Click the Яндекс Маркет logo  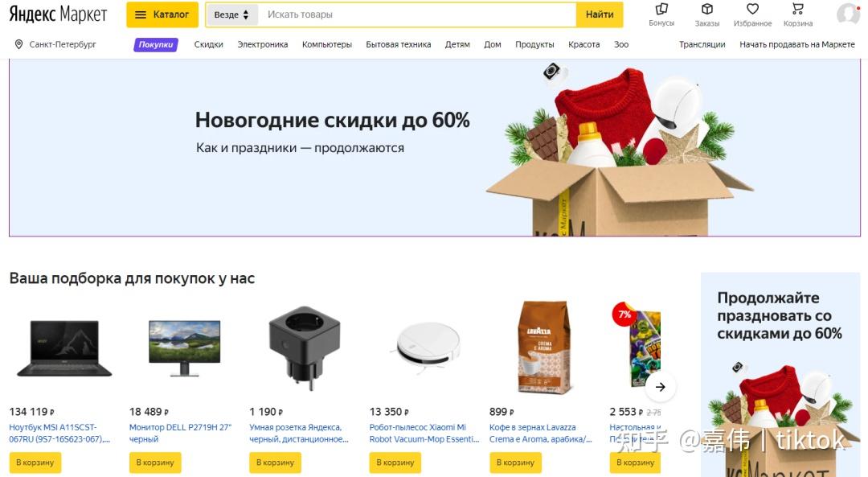(x=58, y=15)
